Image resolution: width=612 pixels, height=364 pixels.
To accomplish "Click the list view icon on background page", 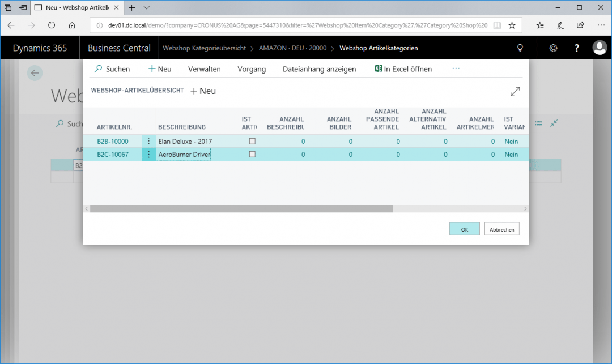I will (x=538, y=123).
